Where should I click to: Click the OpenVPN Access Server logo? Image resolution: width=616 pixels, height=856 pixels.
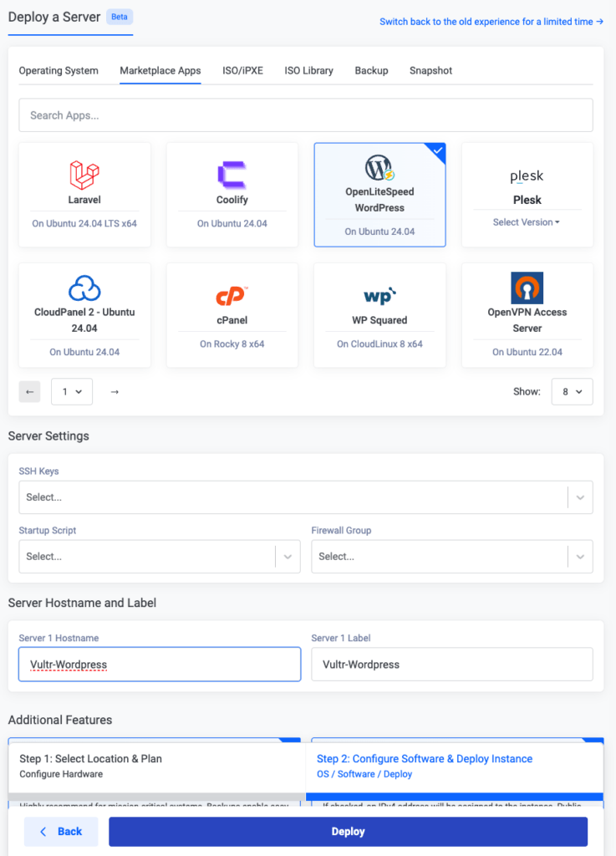[x=527, y=288]
